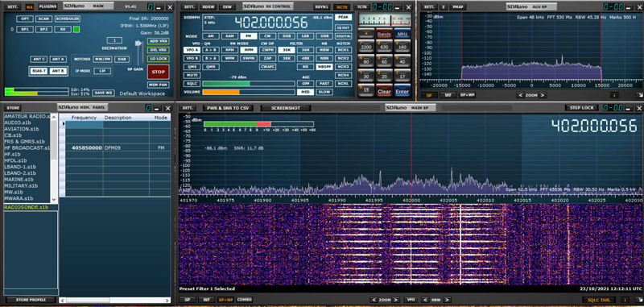The width and height of the screenshot is (644, 307).
Task: Toggle the SP2 spectrum window
Action: pos(43,29)
